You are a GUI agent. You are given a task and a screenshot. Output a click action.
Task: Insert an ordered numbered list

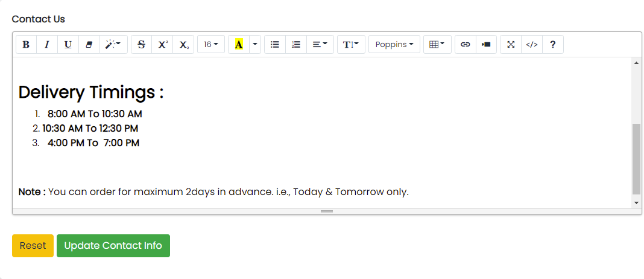point(296,45)
